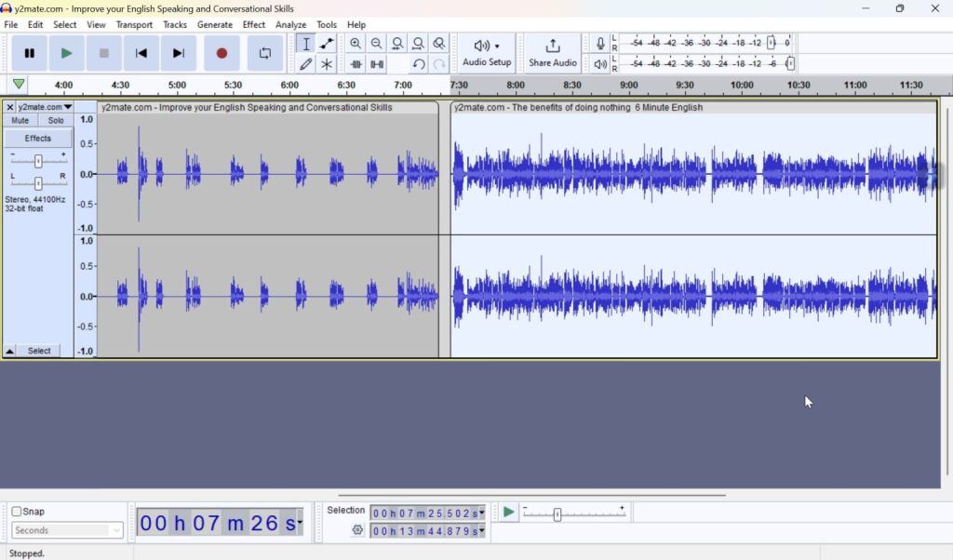
Task: Solo the y2mate.com track
Action: pyautogui.click(x=55, y=119)
